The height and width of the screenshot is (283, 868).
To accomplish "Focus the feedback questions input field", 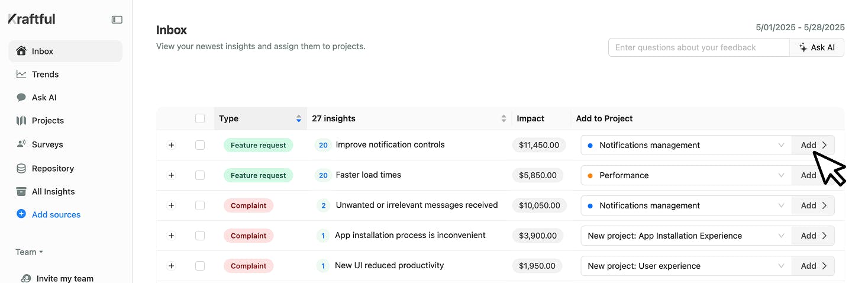I will pos(698,47).
